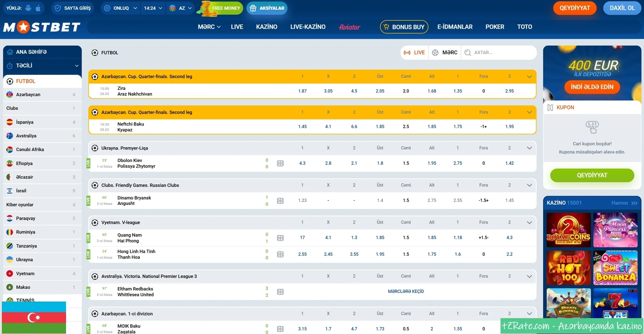Collapse the Zira vs Araz Nakhchivan cup block
644x334 pixels.
click(x=529, y=77)
